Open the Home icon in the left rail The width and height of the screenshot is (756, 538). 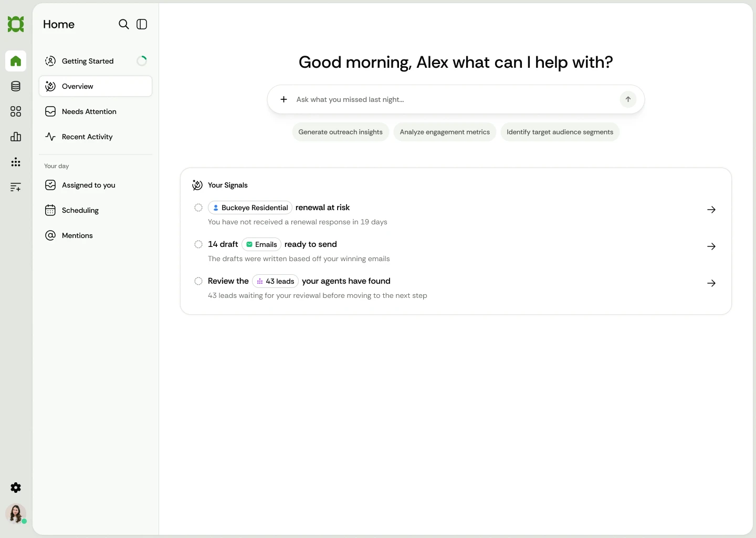tap(16, 61)
